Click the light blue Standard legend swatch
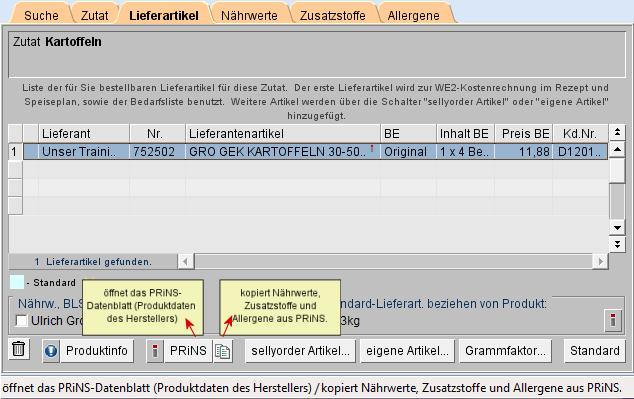Screen dimensions: 634x399 click(x=17, y=282)
